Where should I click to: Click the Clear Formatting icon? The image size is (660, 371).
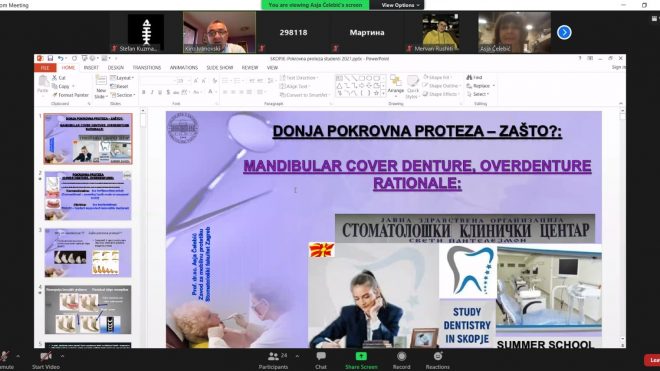(x=215, y=80)
